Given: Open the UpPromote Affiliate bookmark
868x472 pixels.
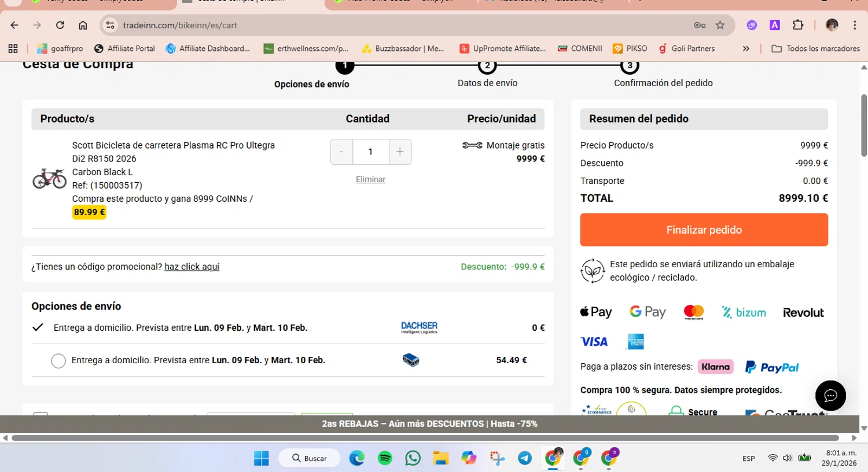Looking at the screenshot, I should pyautogui.click(x=502, y=49).
